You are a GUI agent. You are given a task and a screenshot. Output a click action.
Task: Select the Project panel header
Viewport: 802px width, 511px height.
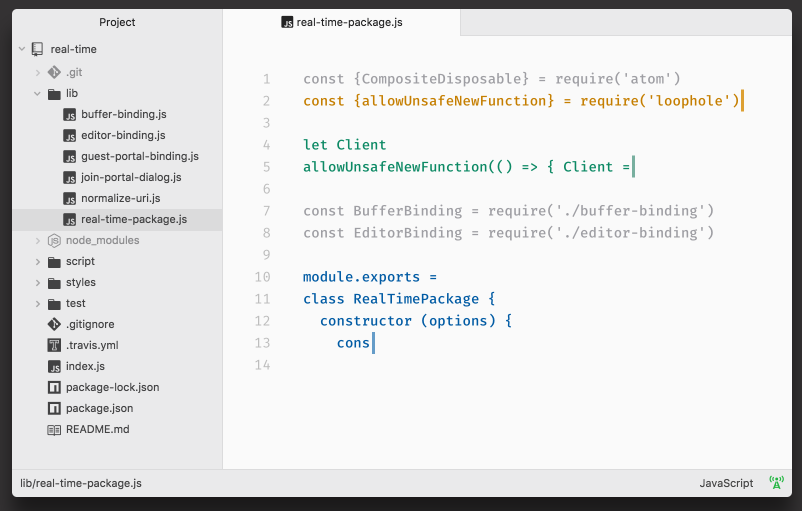117,22
